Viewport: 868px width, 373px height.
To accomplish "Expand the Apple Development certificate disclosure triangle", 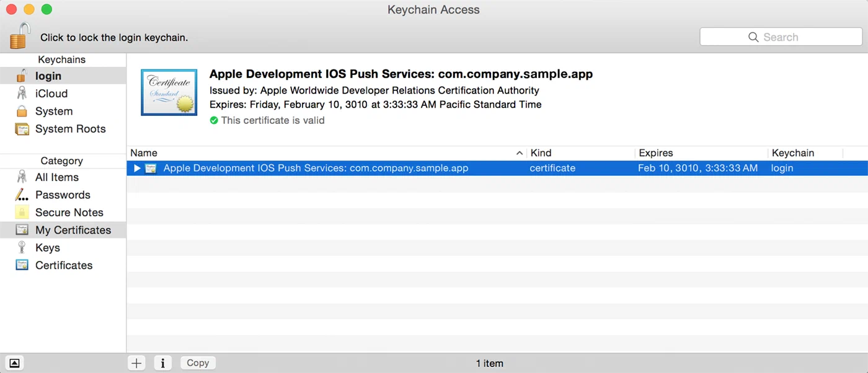I will click(x=138, y=169).
